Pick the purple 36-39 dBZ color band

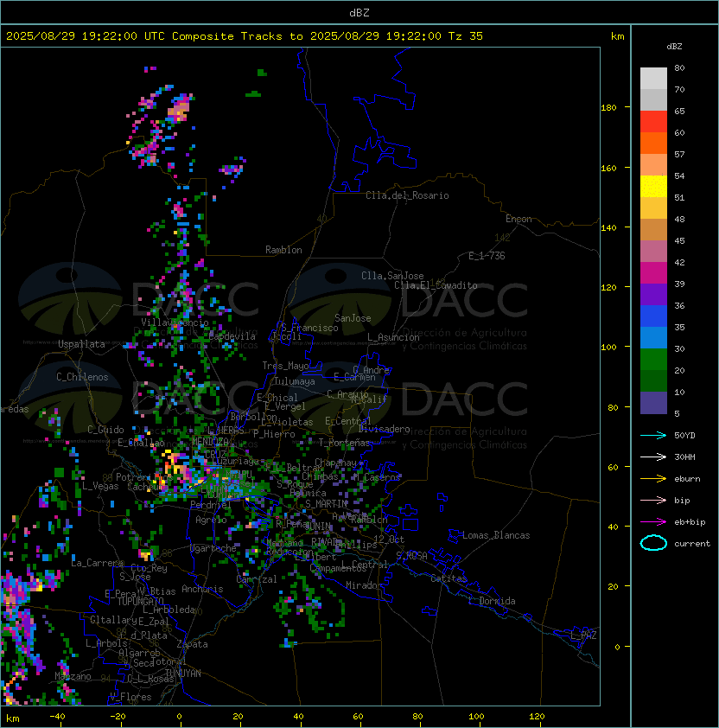(x=653, y=294)
